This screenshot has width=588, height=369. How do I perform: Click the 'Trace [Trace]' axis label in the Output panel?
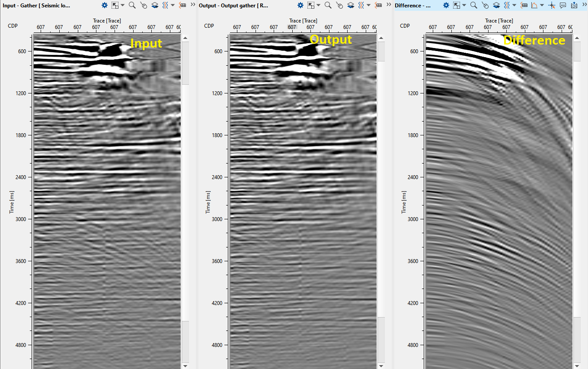303,20
